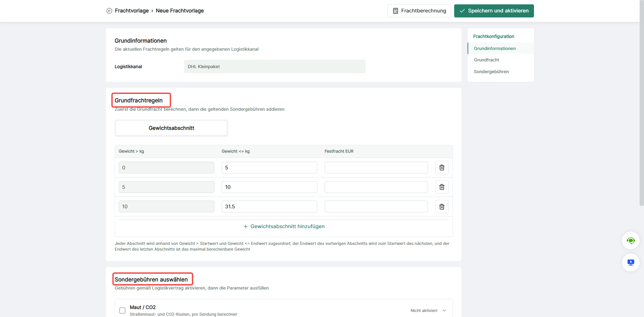Edit the Gewicht <= kg field with 10
644x317 pixels.
coord(269,187)
